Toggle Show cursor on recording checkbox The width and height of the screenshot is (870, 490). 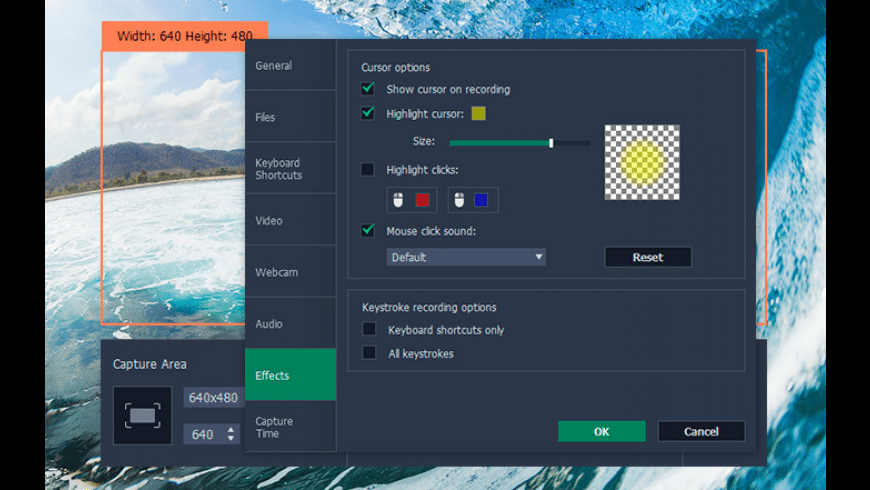pos(368,89)
